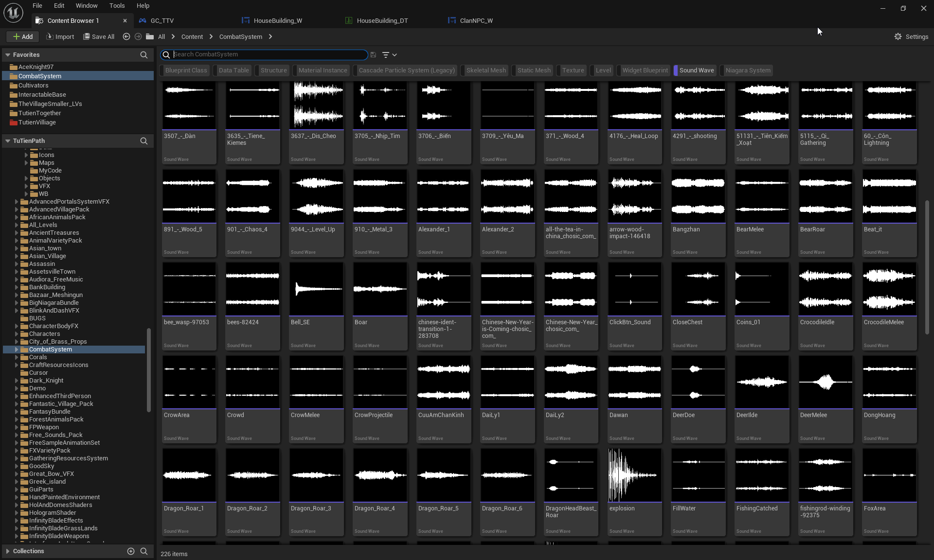Open the Settings gear in toolbar
Screen dimensions: 934x560
click(898, 36)
